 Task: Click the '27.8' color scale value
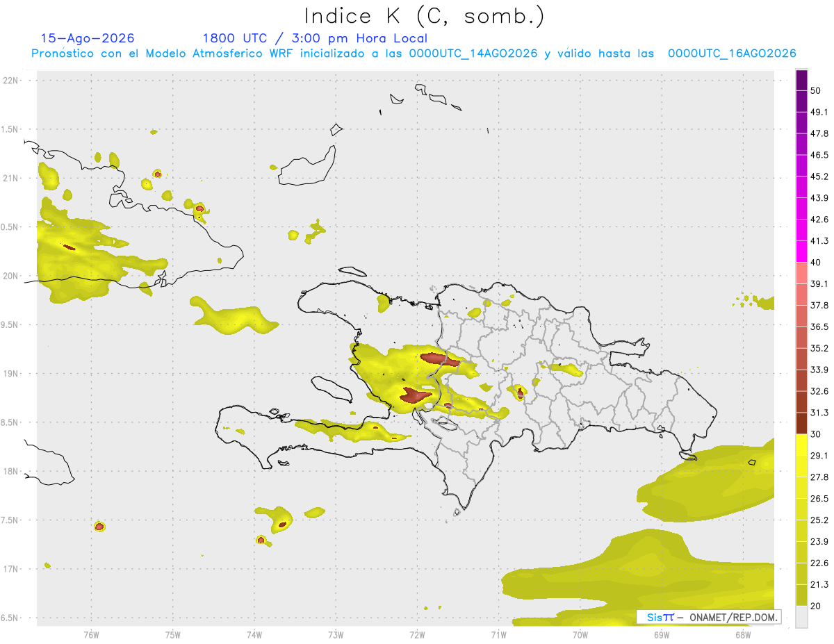[819, 477]
